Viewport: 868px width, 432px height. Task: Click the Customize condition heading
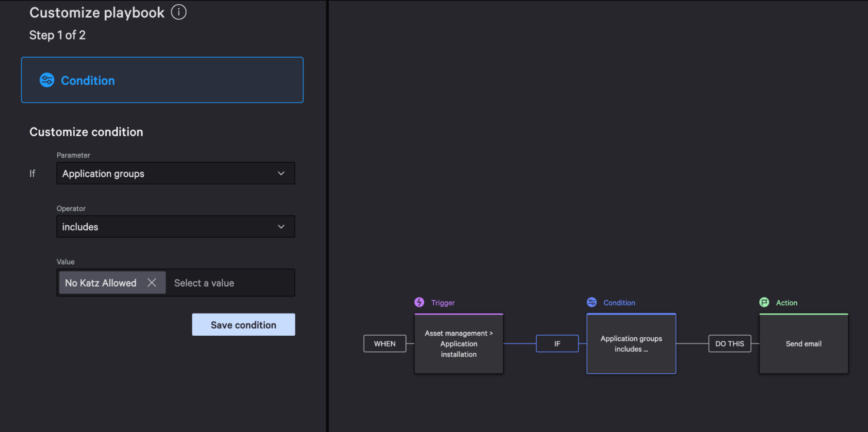[86, 132]
